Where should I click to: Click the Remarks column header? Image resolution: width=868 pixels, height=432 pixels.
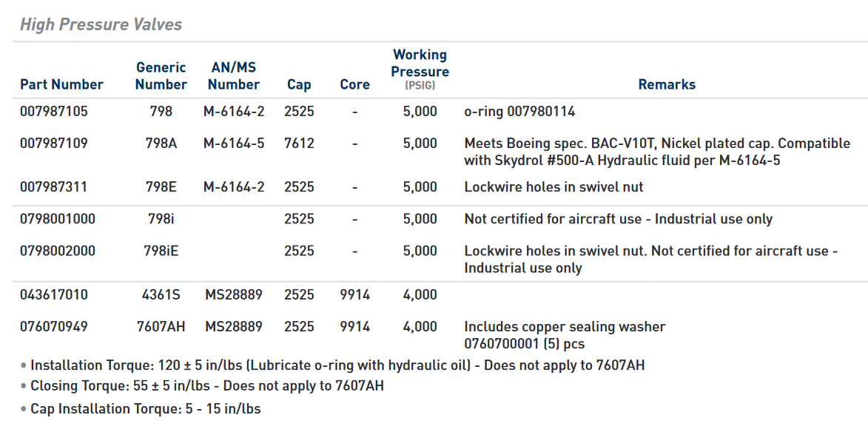coord(667,84)
